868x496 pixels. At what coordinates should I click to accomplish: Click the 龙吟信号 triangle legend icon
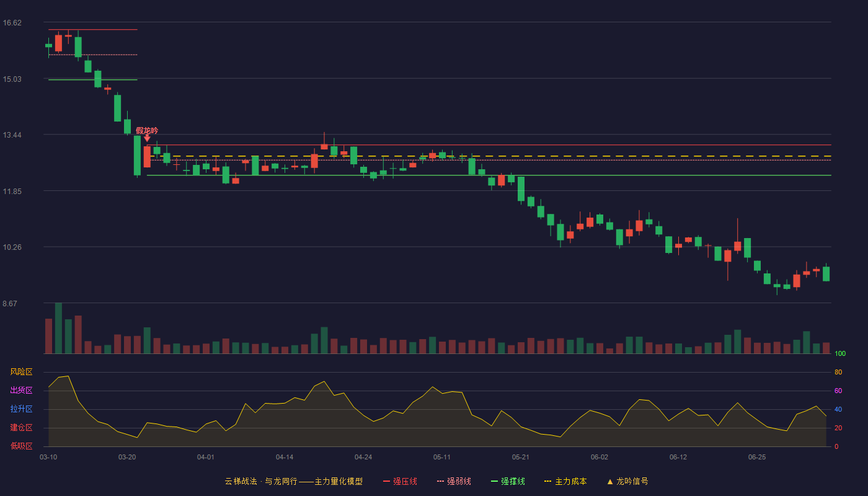610,481
